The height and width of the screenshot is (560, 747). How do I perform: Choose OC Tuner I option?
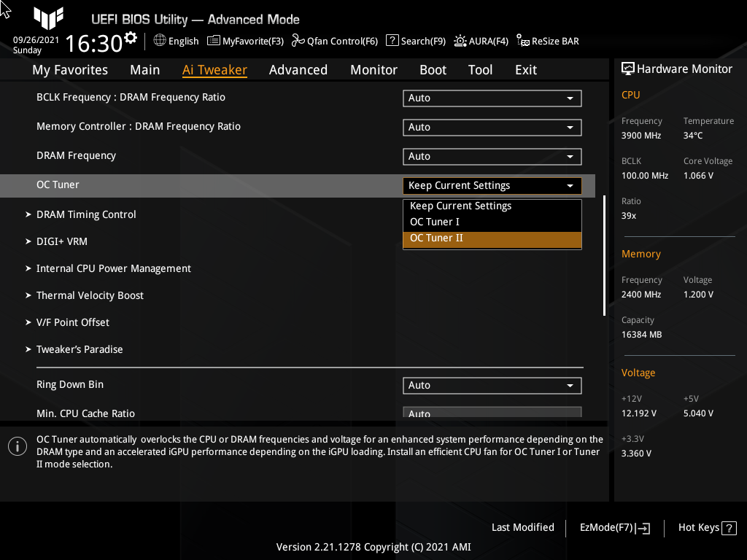tap(492, 222)
